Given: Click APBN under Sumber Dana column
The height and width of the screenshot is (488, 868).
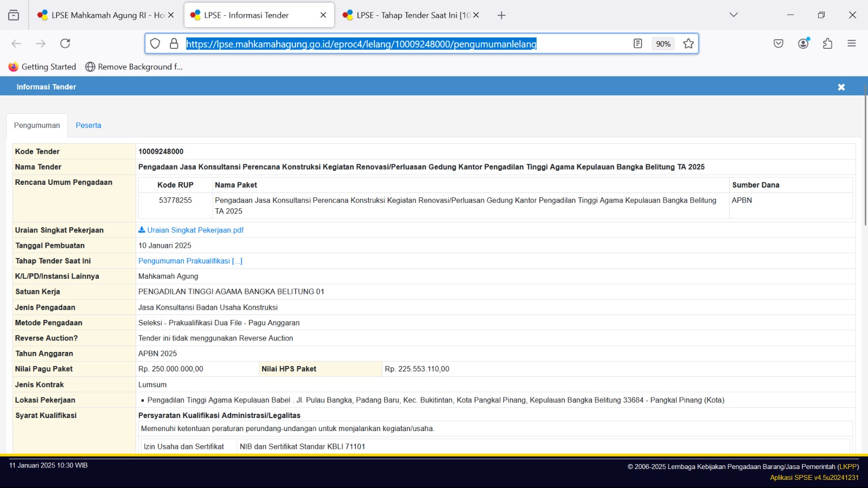Looking at the screenshot, I should (x=742, y=200).
